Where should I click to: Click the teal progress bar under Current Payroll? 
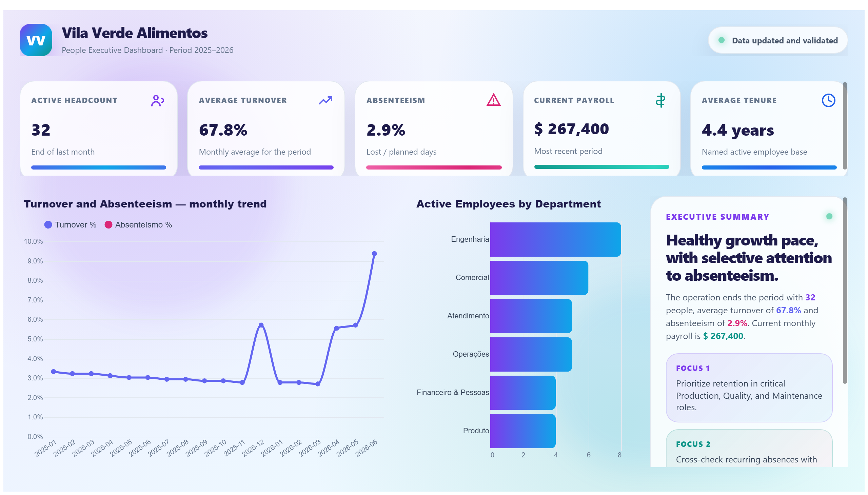(601, 167)
